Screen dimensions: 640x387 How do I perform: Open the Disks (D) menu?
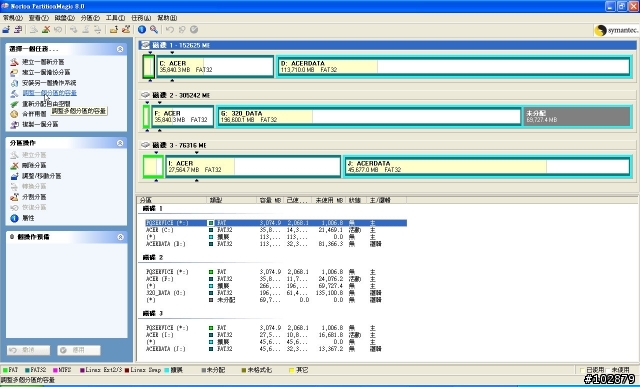[64, 18]
